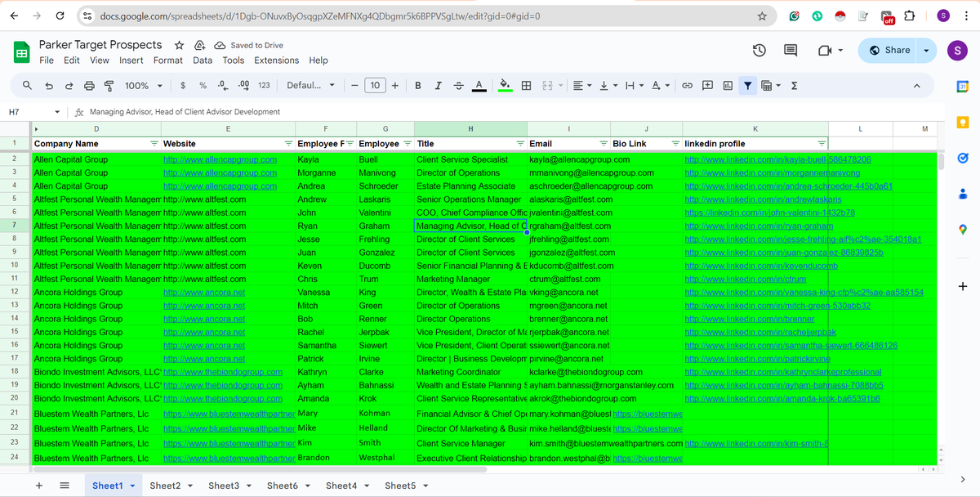Toggle italic formatting
The height and width of the screenshot is (497, 980).
coord(439,85)
